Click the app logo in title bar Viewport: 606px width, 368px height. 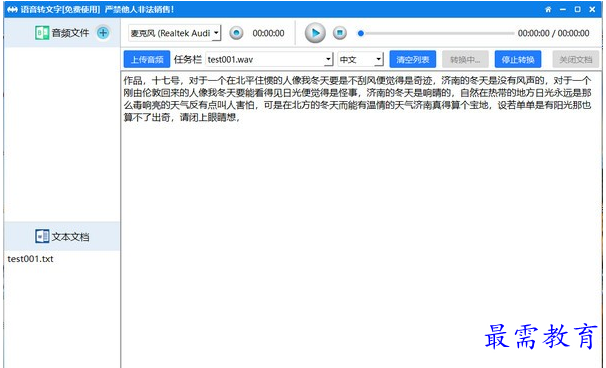[x=12, y=9]
